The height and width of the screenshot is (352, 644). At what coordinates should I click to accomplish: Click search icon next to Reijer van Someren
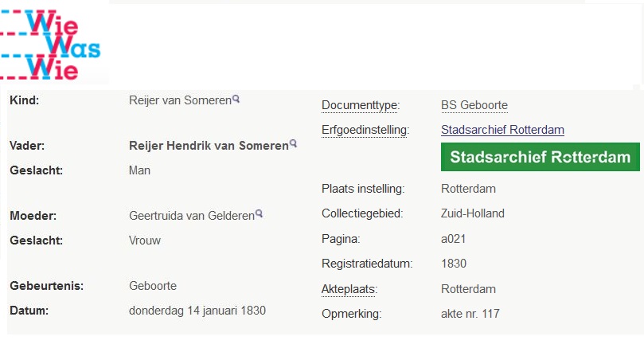click(236, 99)
